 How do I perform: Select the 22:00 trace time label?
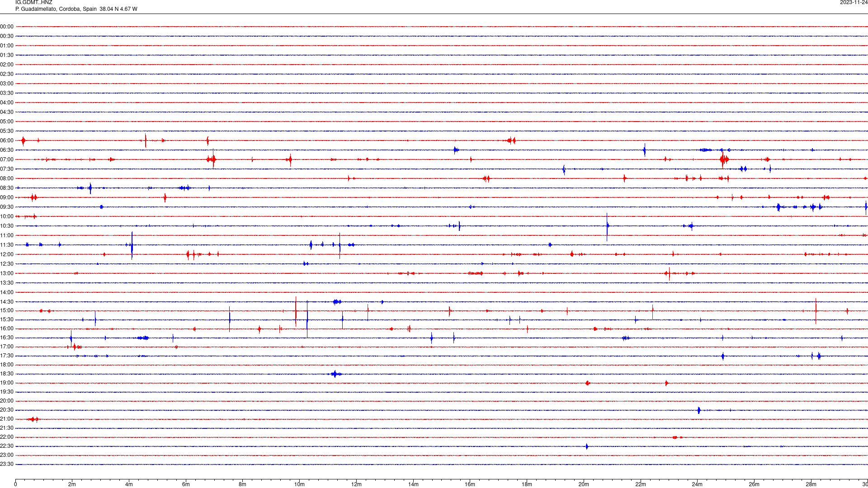(7, 437)
